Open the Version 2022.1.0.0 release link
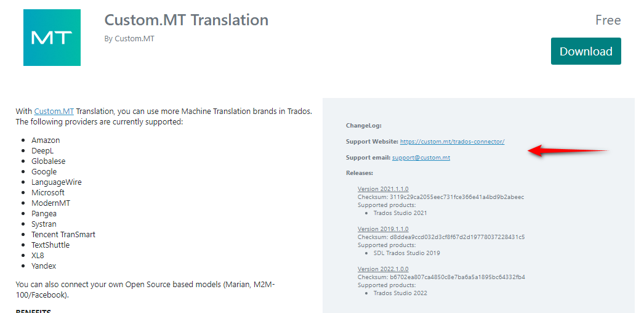 (x=383, y=269)
